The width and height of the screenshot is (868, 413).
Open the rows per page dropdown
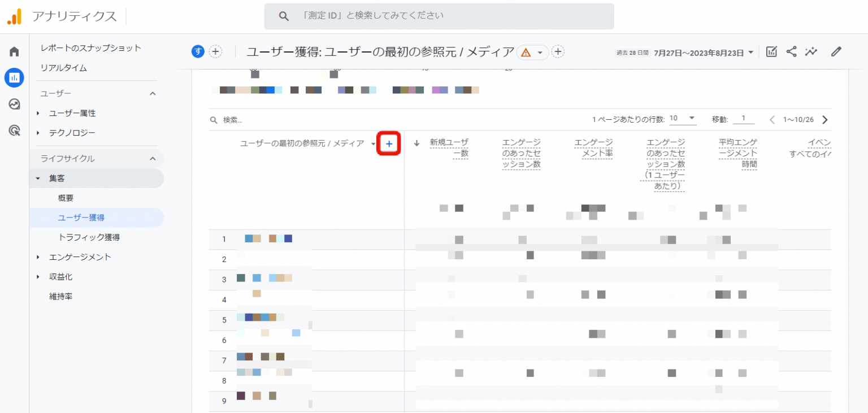click(683, 119)
